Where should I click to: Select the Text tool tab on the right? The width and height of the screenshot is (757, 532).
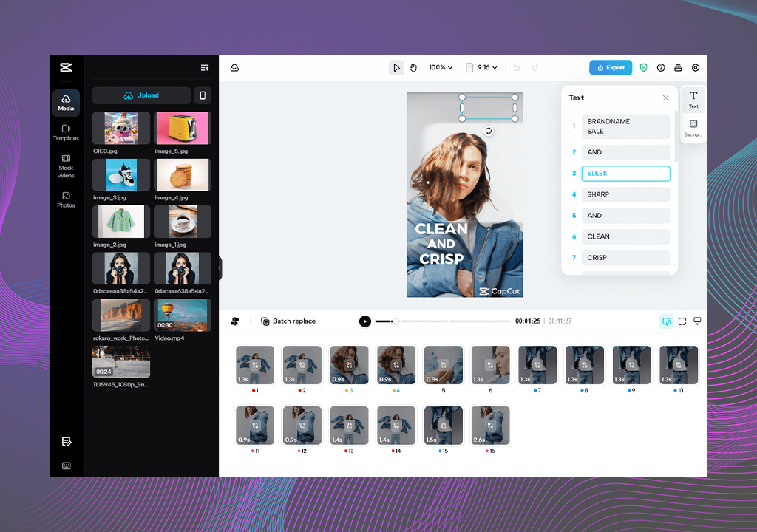(693, 100)
